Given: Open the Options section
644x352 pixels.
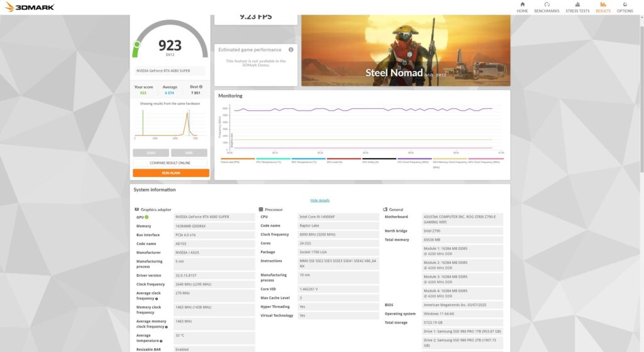Looking at the screenshot, I should (625, 7).
